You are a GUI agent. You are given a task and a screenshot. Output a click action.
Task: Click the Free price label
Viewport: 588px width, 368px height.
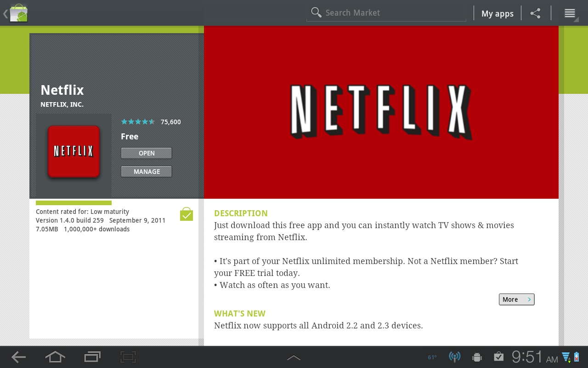click(130, 137)
